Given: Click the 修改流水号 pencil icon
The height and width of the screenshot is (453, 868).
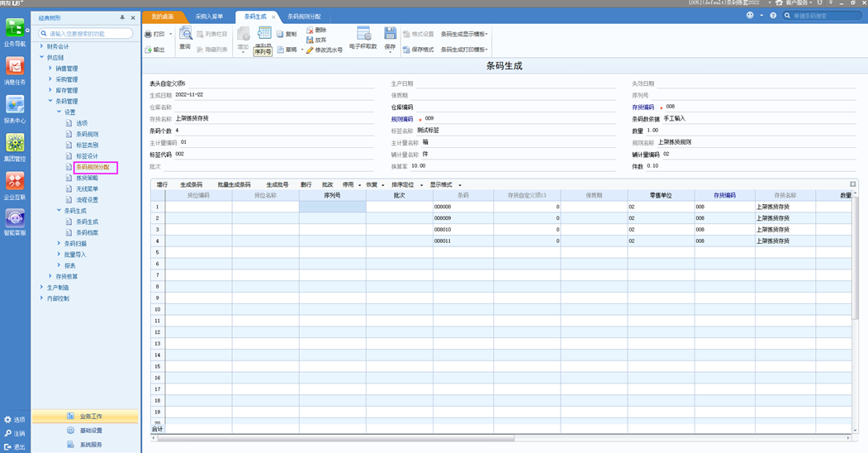Looking at the screenshot, I should 310,50.
